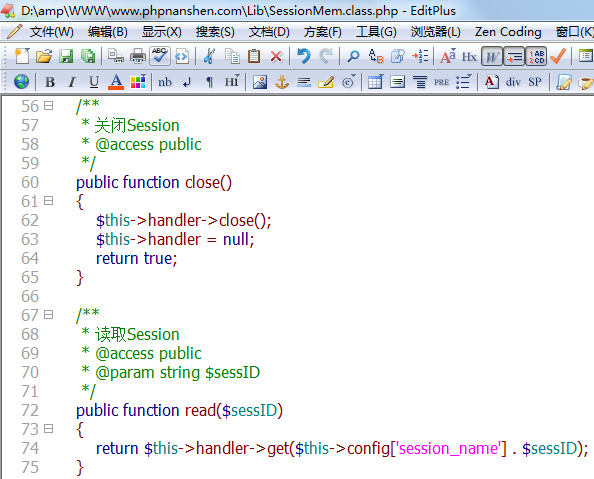
Task: Undo with the blue curved arrow icon
Action: point(303,56)
